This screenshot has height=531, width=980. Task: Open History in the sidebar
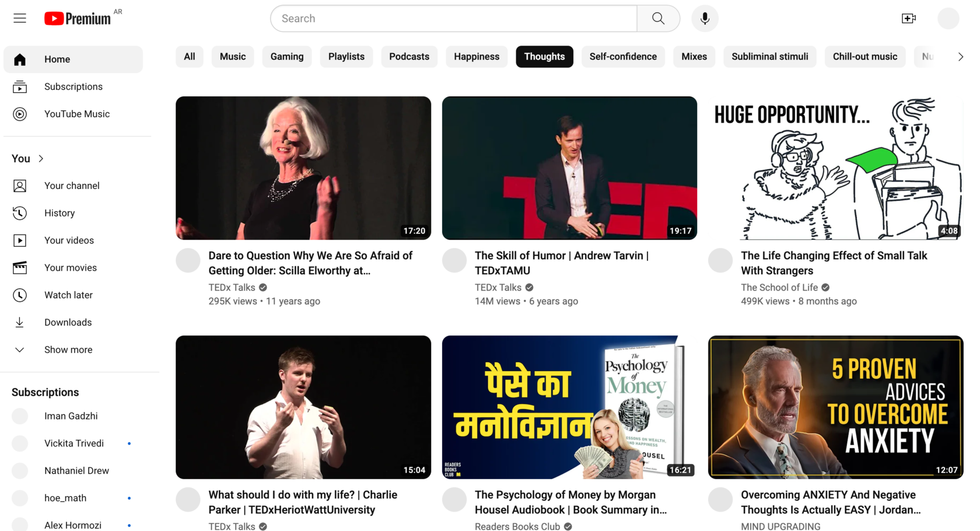(x=60, y=213)
